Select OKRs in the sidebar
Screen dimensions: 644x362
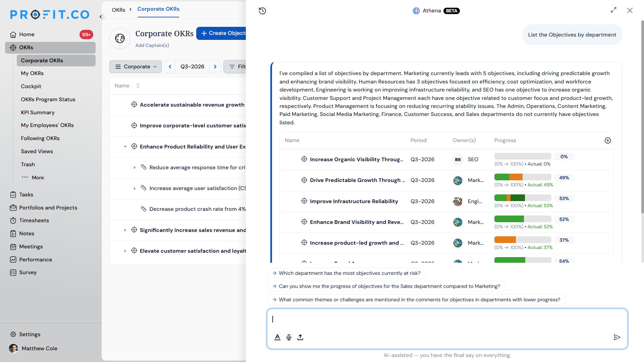coord(50,48)
